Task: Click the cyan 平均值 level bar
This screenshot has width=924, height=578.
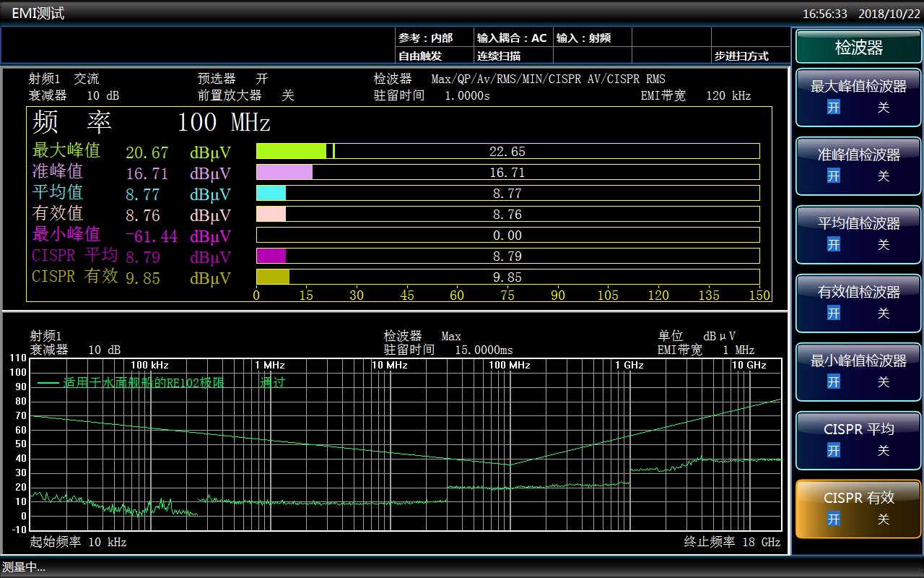Action: click(x=271, y=193)
